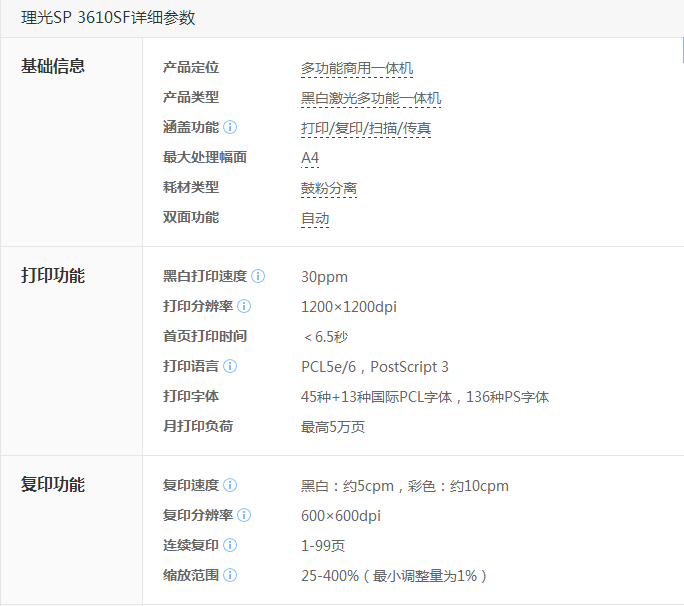The image size is (684, 606).
Task: Click the 理光SP 3610SF详细参数 title
Action: (x=108, y=18)
